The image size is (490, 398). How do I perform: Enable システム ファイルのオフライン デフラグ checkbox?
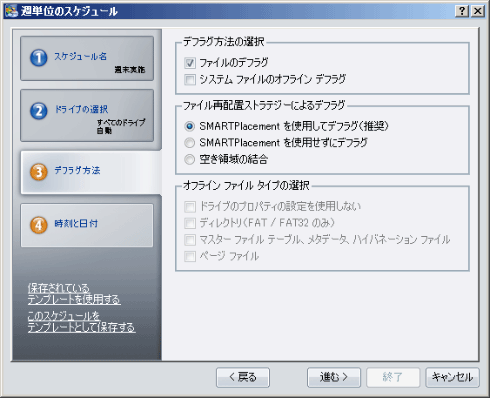(x=190, y=80)
